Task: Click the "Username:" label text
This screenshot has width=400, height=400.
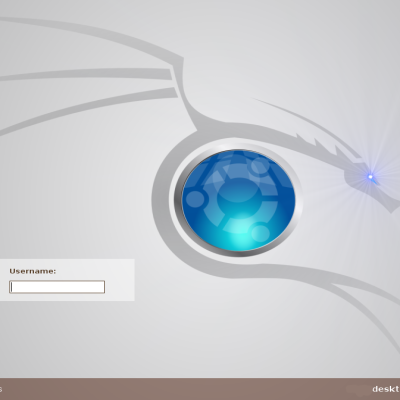Action: [33, 271]
